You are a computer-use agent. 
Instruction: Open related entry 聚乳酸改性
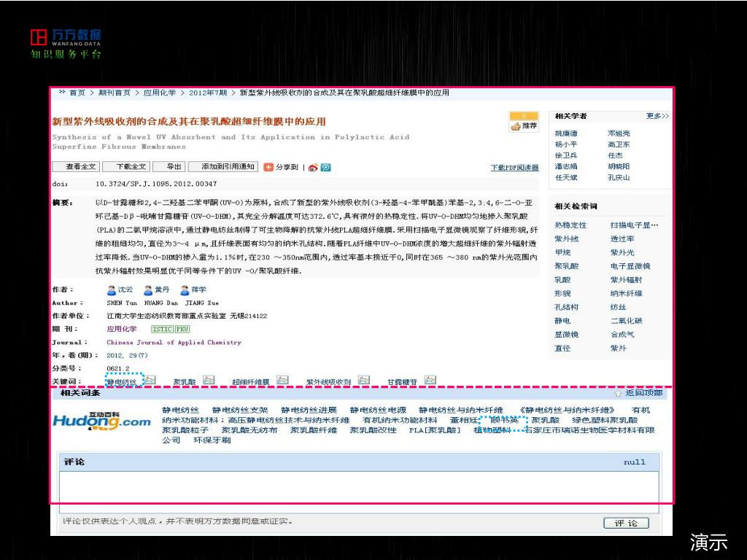pos(373,430)
